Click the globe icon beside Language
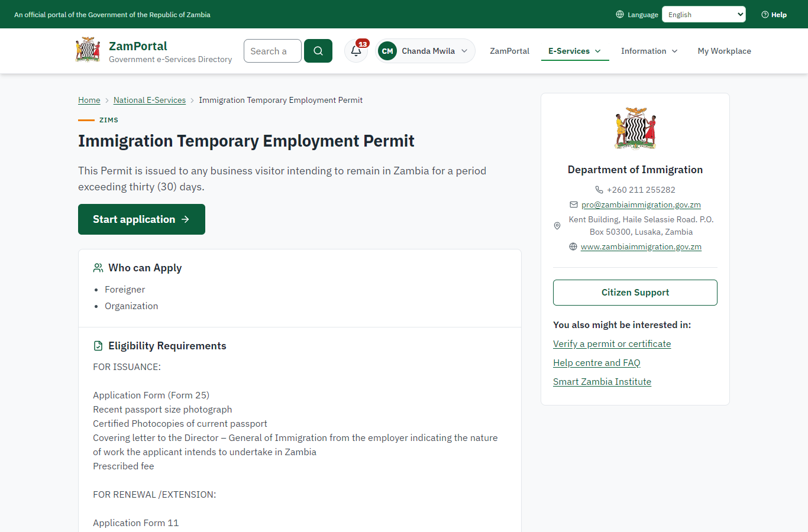Image resolution: width=808 pixels, height=532 pixels. pos(620,14)
